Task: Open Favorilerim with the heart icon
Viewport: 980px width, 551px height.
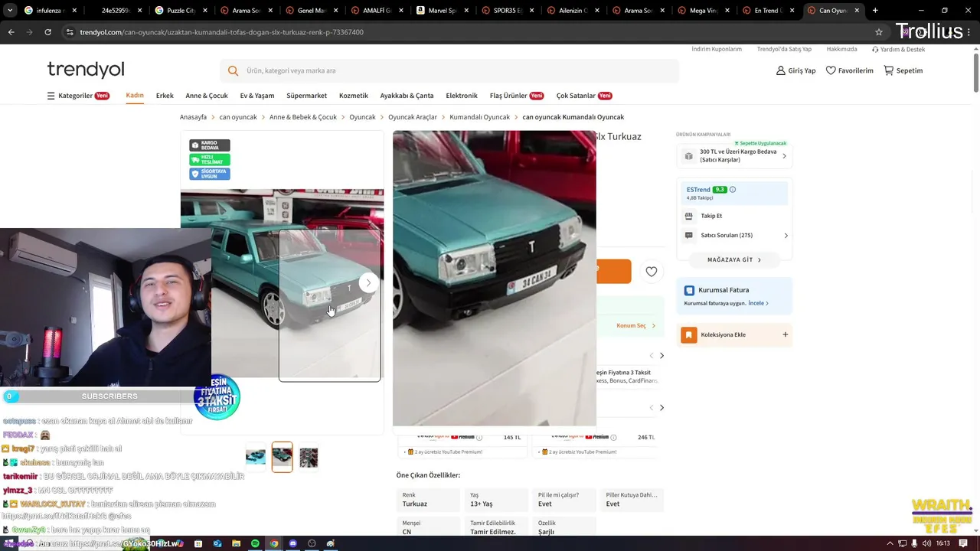Action: coord(849,70)
